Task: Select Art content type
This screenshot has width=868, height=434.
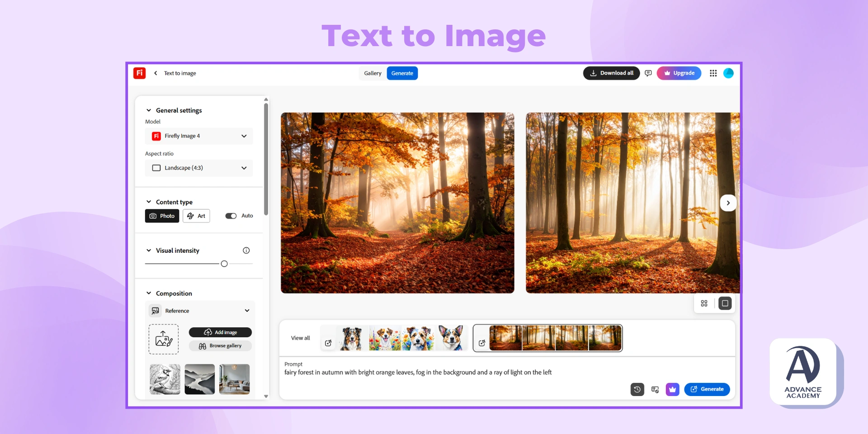Action: pos(196,216)
